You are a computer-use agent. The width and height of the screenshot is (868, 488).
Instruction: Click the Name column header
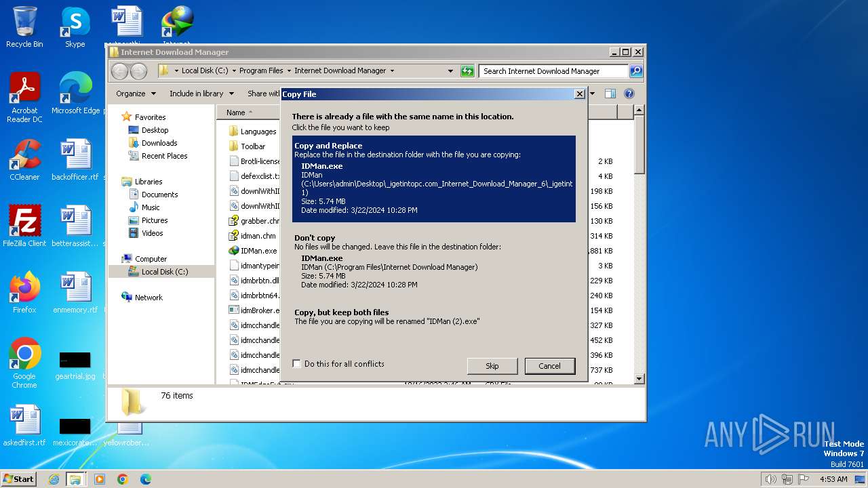click(249, 113)
